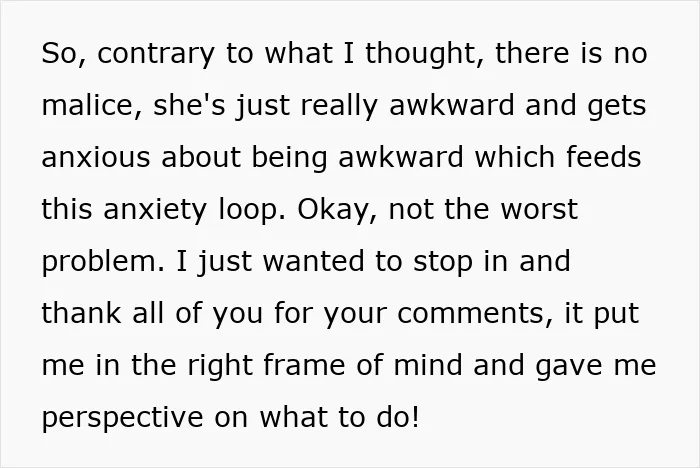
Task: Click the word "Okay" in fourth line
Action: pos(334,210)
